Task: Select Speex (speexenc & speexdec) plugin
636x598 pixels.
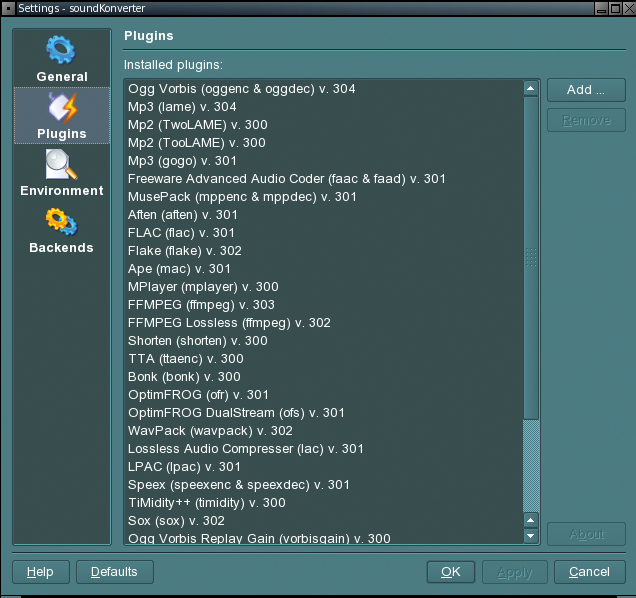Action: coord(323,485)
